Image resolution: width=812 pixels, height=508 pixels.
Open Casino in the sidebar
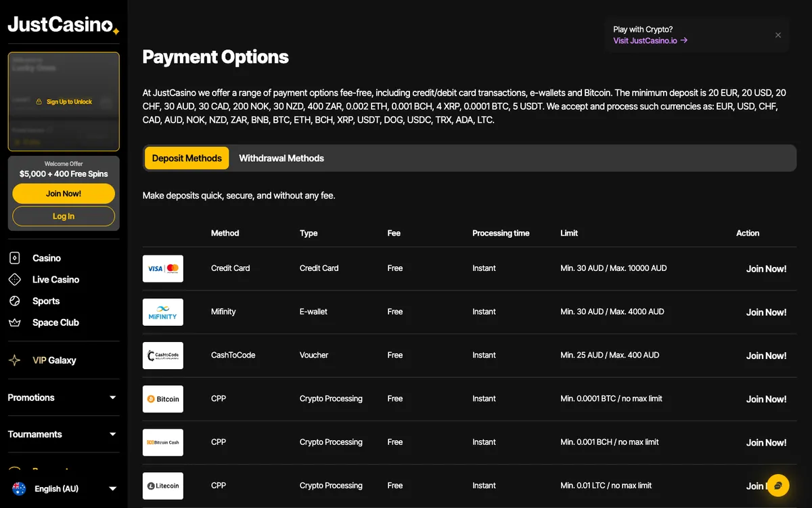point(47,258)
